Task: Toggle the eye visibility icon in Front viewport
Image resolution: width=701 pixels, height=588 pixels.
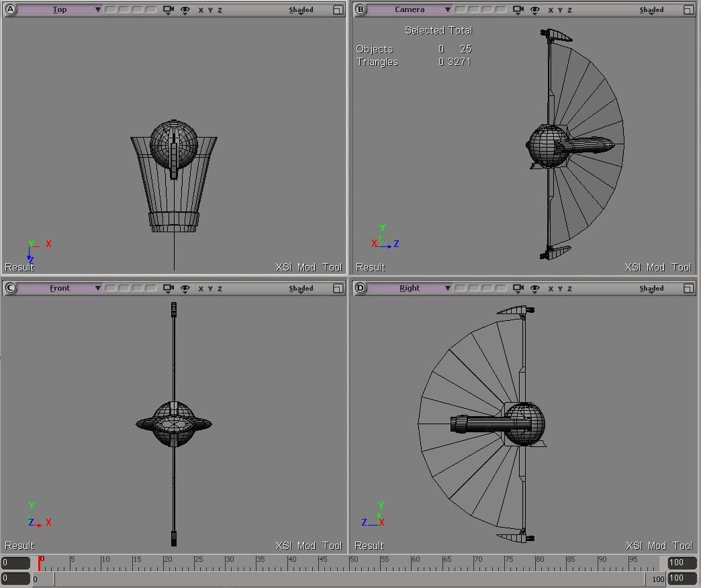Action: point(185,289)
